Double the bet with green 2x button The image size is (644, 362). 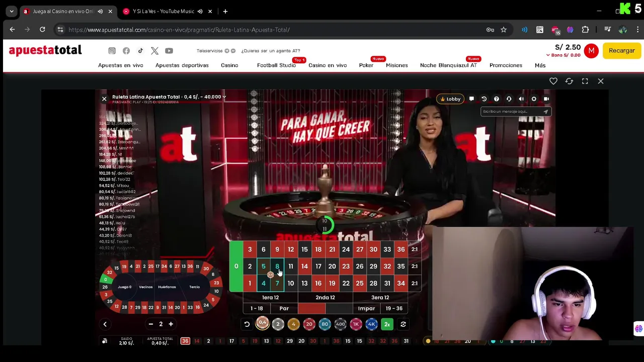387,324
